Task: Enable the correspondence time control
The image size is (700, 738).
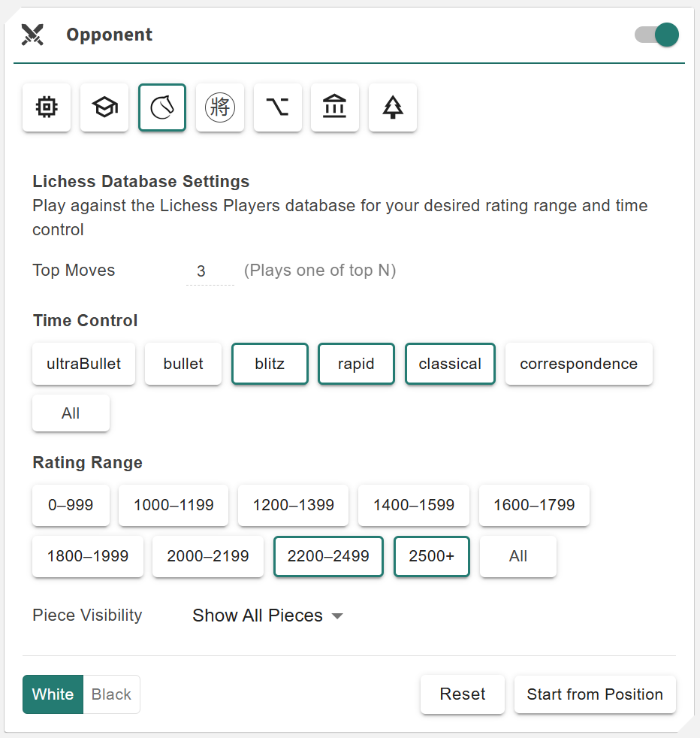Action: click(578, 364)
